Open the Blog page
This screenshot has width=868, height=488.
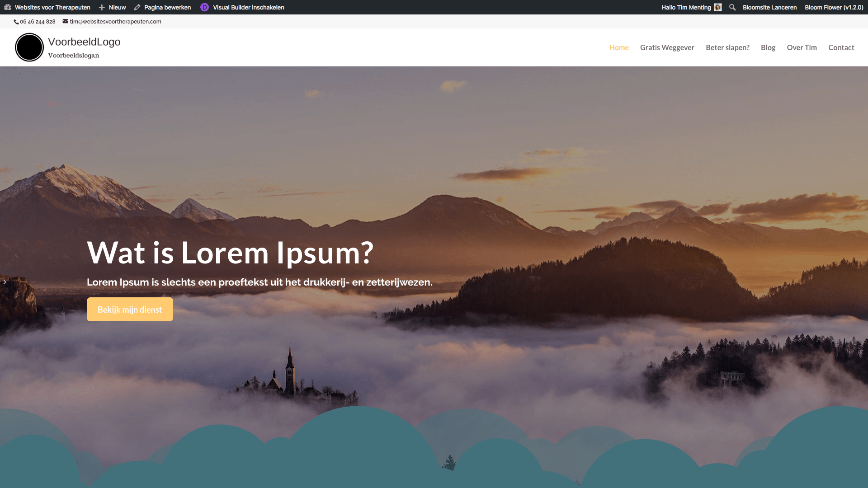click(768, 47)
